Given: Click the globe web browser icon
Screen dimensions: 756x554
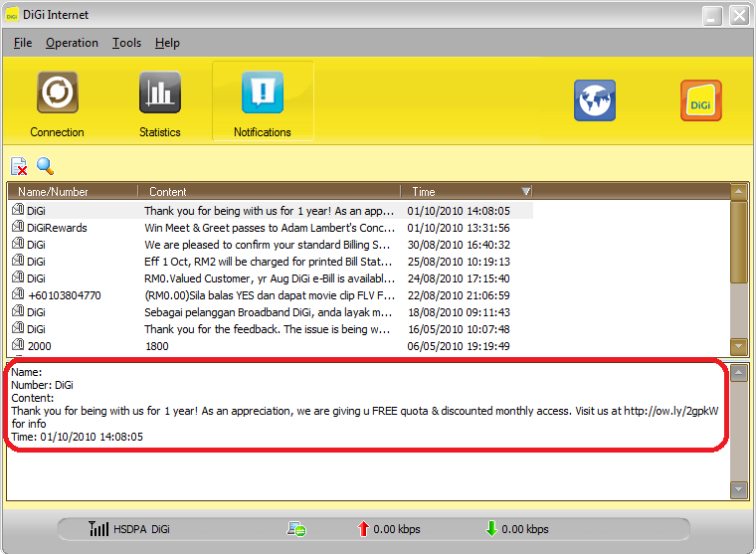Looking at the screenshot, I should (x=595, y=100).
